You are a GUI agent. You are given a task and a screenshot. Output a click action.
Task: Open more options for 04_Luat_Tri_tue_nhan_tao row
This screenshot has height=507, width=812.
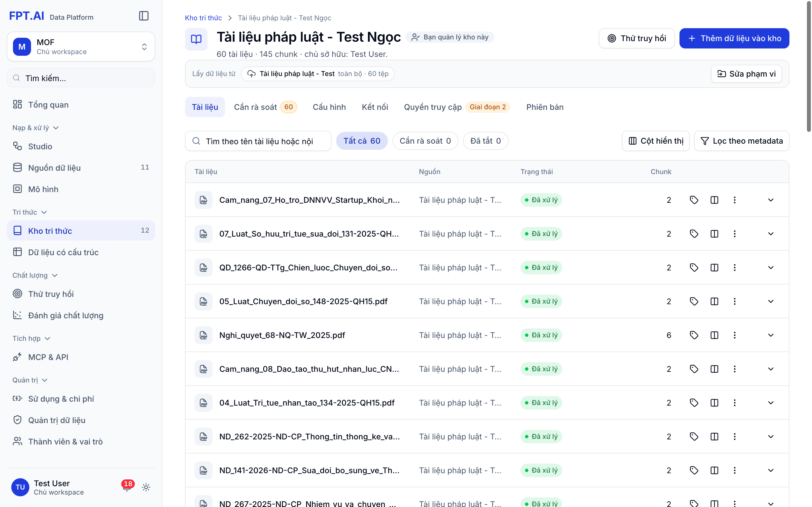click(734, 403)
